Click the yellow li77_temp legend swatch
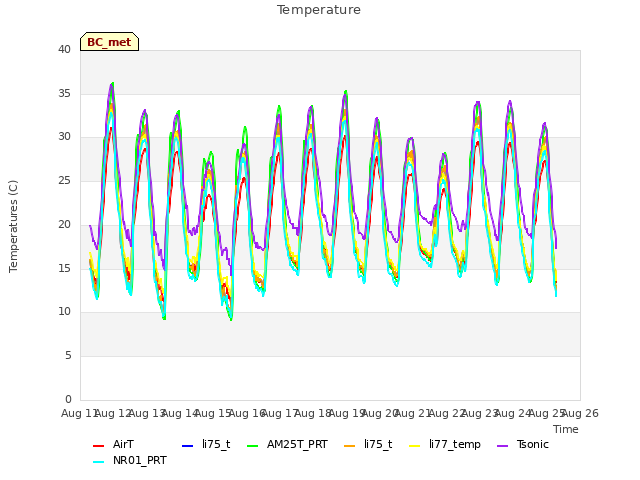 (x=414, y=445)
